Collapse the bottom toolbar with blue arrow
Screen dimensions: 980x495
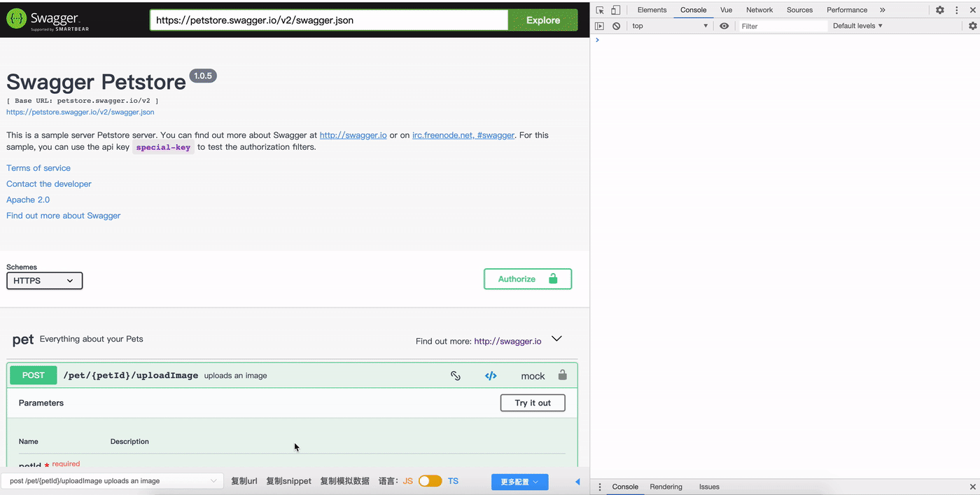(x=577, y=482)
